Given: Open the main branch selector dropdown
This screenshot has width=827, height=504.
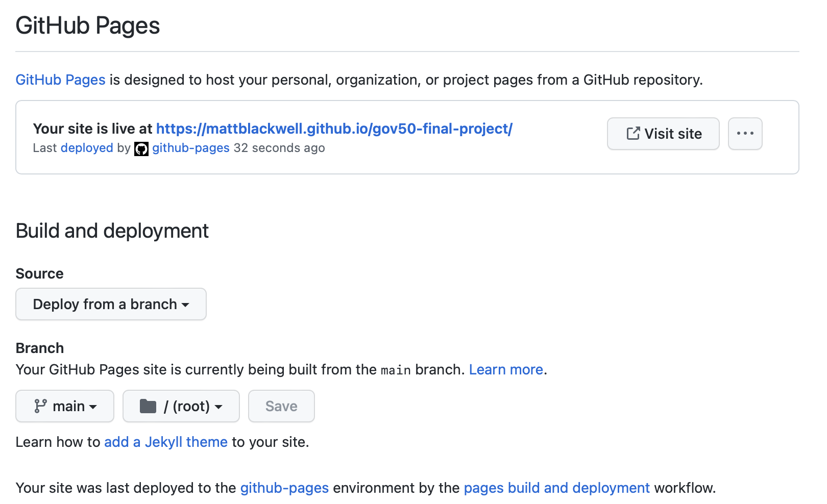Looking at the screenshot, I should click(x=65, y=406).
